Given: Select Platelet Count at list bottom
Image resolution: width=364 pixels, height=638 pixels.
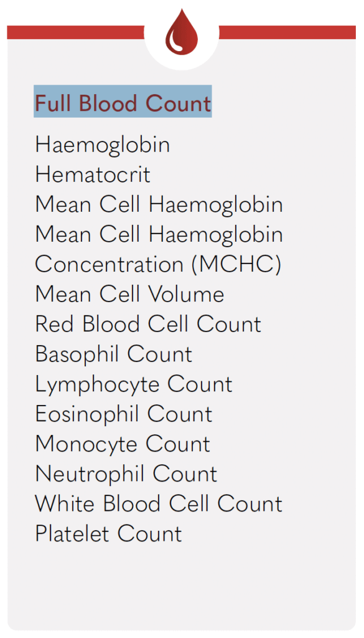Looking at the screenshot, I should (108, 533).
